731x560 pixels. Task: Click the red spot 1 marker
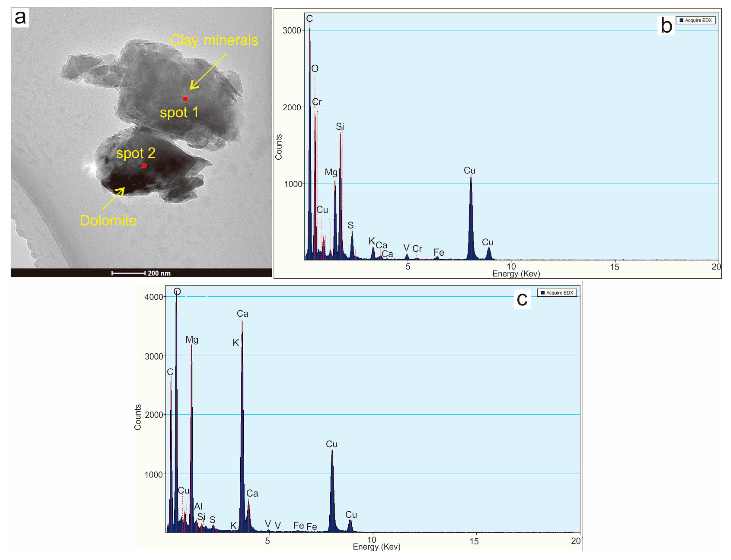(185, 99)
